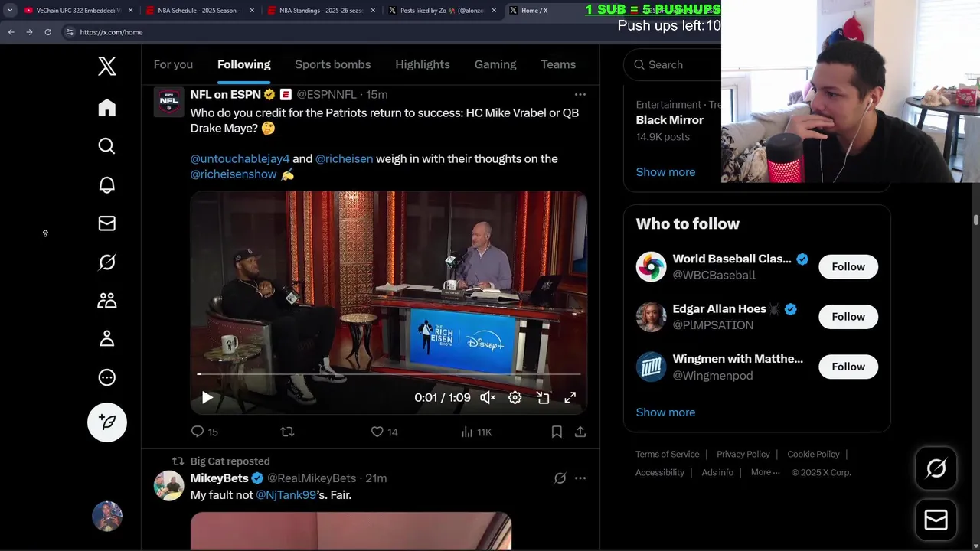
Task: Bookmark the NFL on ESPN post
Action: 557,432
